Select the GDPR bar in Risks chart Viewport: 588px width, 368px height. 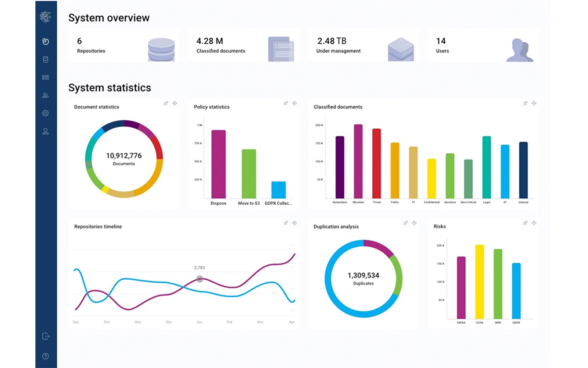pos(516,291)
